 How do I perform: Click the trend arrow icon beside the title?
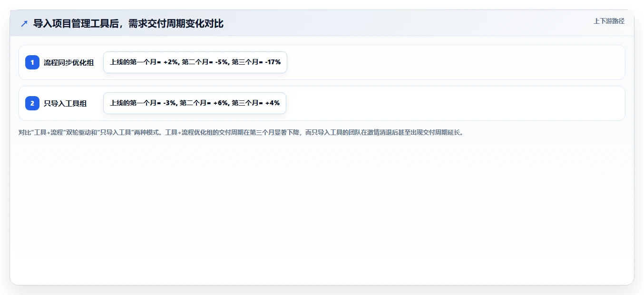pos(24,23)
